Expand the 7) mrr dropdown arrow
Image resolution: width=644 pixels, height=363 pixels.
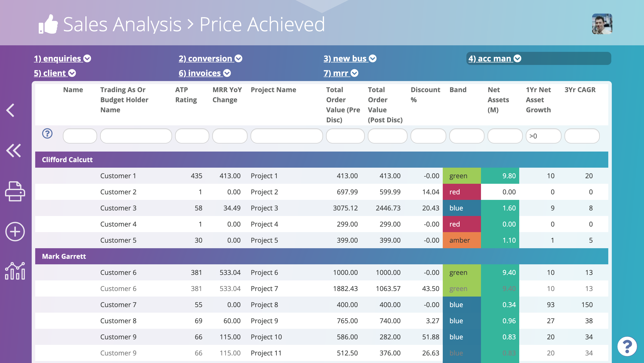(x=354, y=73)
